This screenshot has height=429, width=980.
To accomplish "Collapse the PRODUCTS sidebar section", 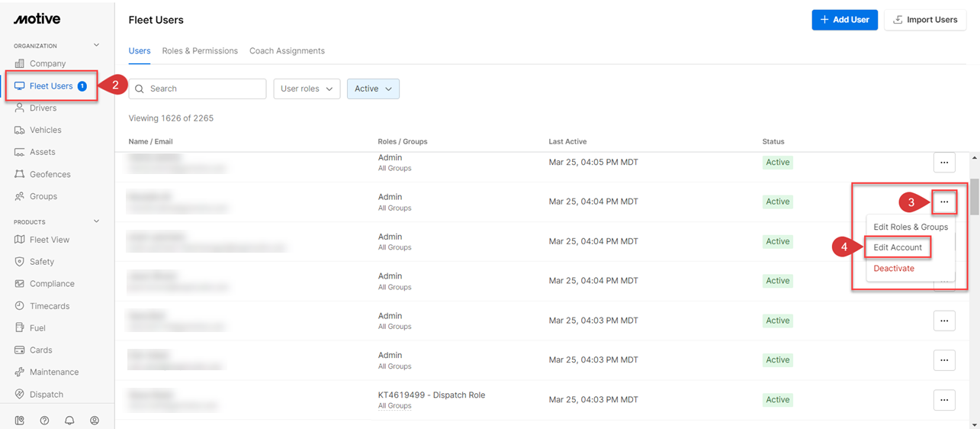I will click(x=96, y=221).
